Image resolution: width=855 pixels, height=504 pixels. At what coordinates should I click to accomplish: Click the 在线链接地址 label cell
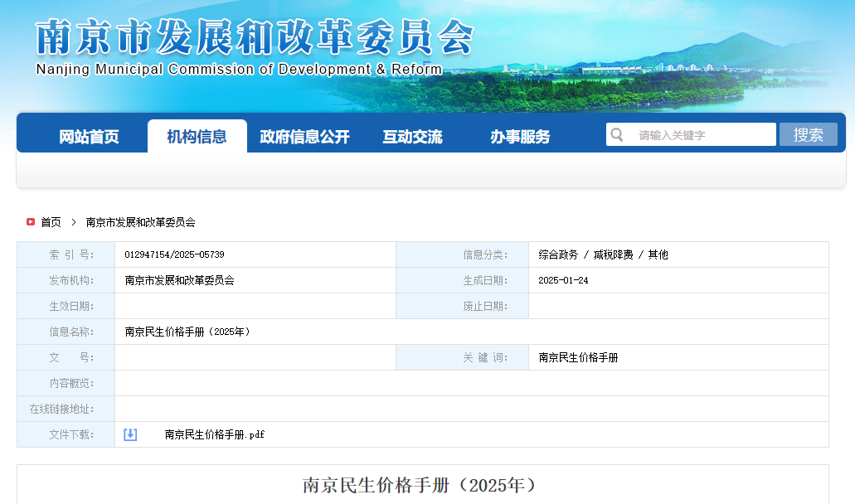tap(66, 409)
